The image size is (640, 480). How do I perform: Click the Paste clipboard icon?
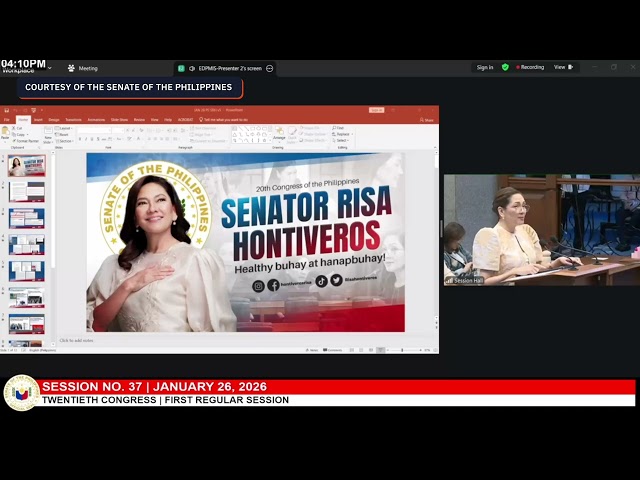5,133
